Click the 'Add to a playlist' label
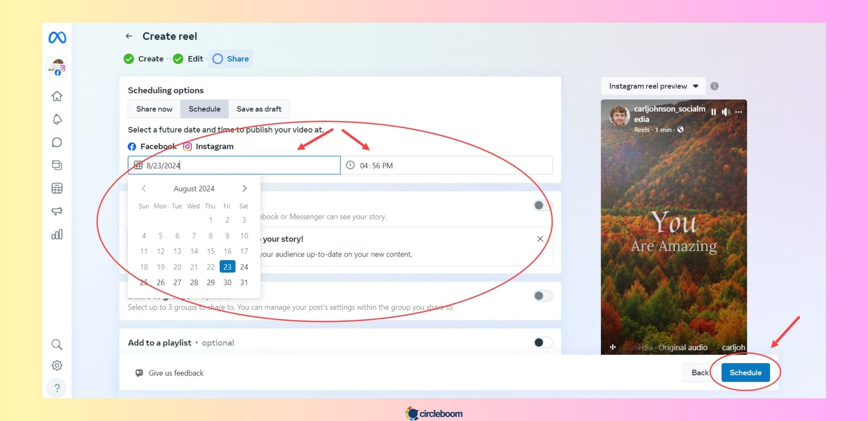 160,343
